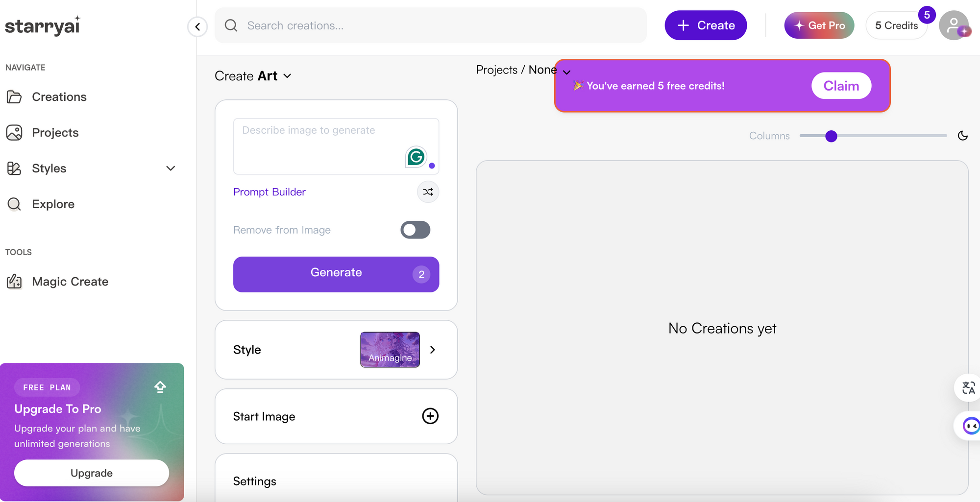Click the search magnifier icon

click(x=231, y=25)
